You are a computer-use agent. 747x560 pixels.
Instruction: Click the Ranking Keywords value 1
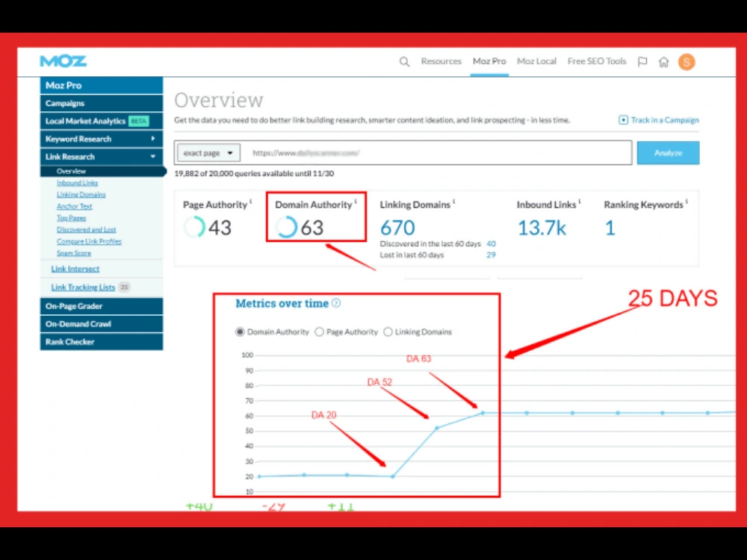(610, 228)
